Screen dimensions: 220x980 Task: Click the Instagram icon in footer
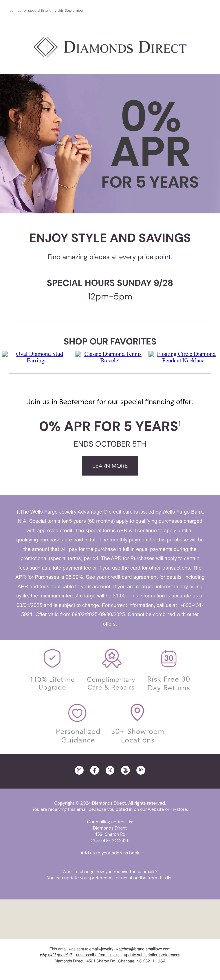[x=79, y=770]
